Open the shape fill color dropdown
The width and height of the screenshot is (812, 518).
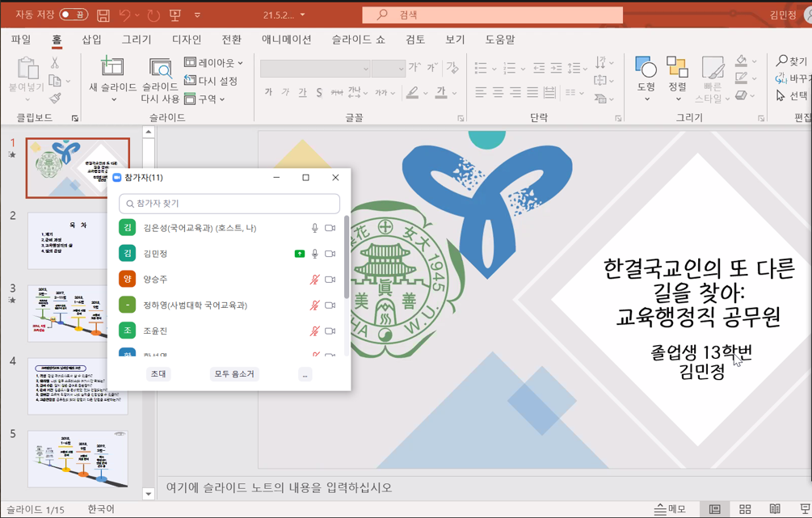[754, 61]
